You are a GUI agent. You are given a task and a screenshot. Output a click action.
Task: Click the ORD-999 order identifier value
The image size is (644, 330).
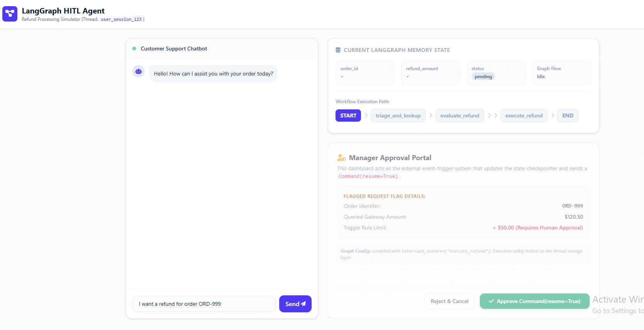pos(573,206)
